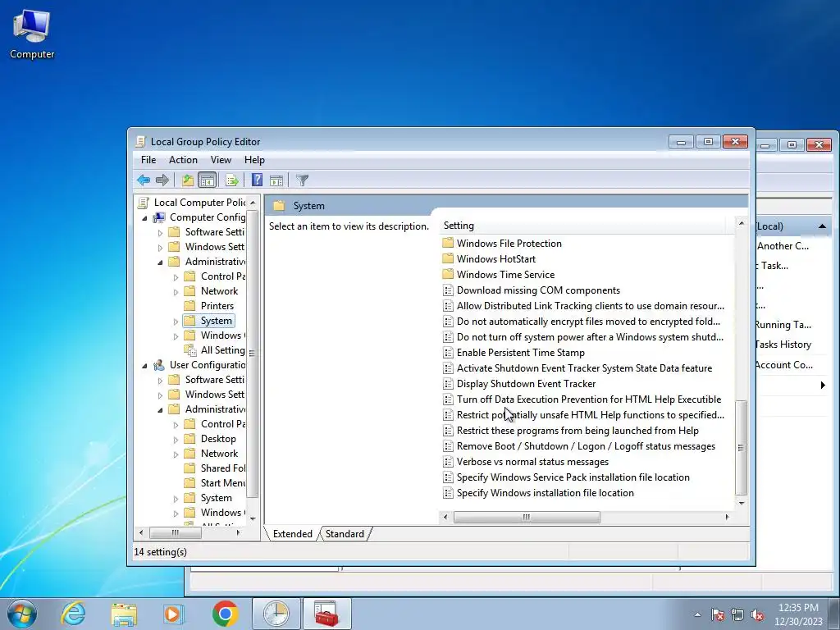Open the blue Help toolbar icon
840x630 pixels.
pos(257,180)
